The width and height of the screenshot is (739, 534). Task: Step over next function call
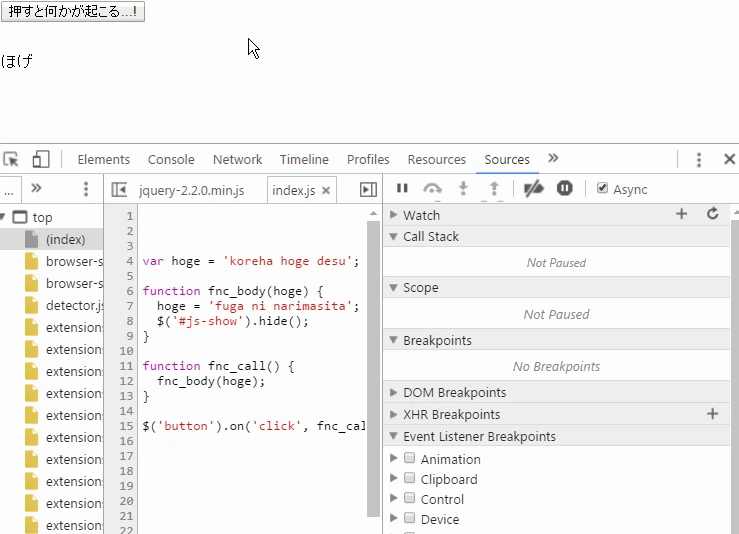(x=433, y=189)
